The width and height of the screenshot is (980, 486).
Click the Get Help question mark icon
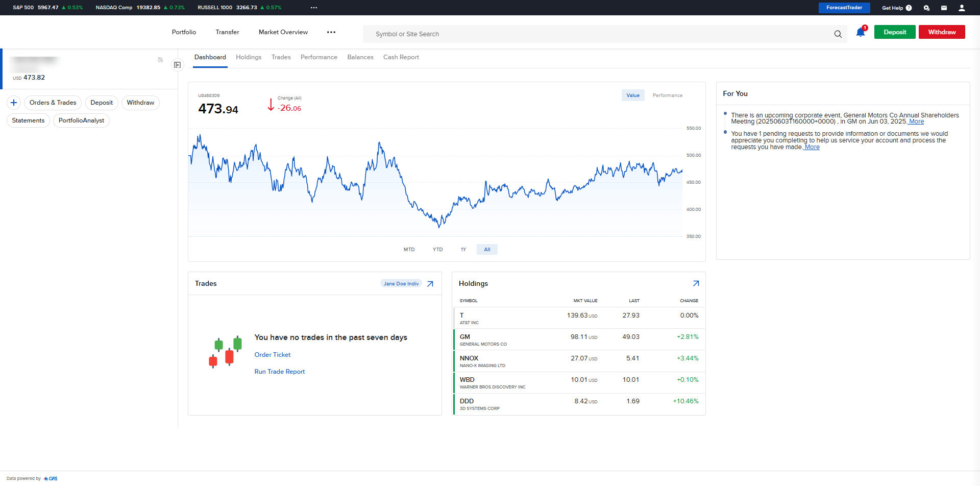click(x=909, y=8)
